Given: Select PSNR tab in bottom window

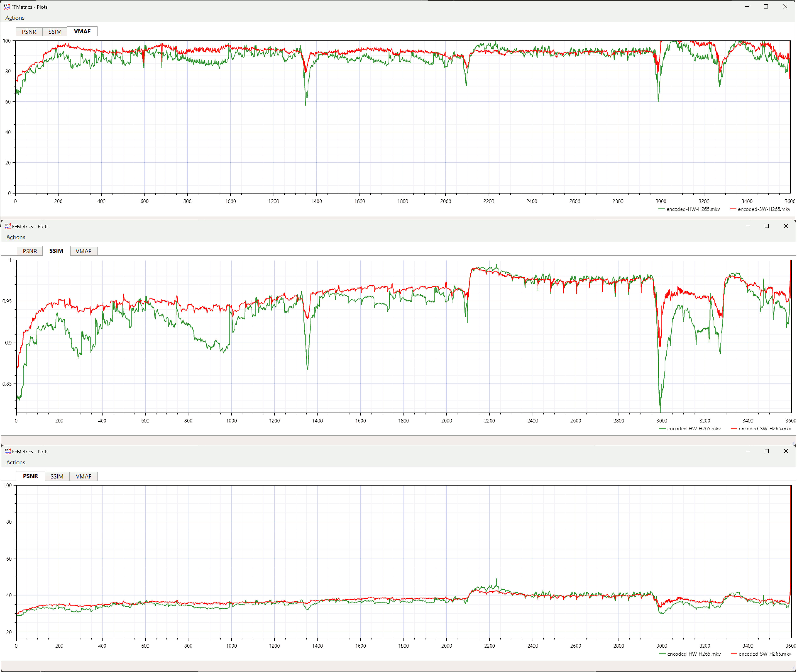Looking at the screenshot, I should [31, 476].
